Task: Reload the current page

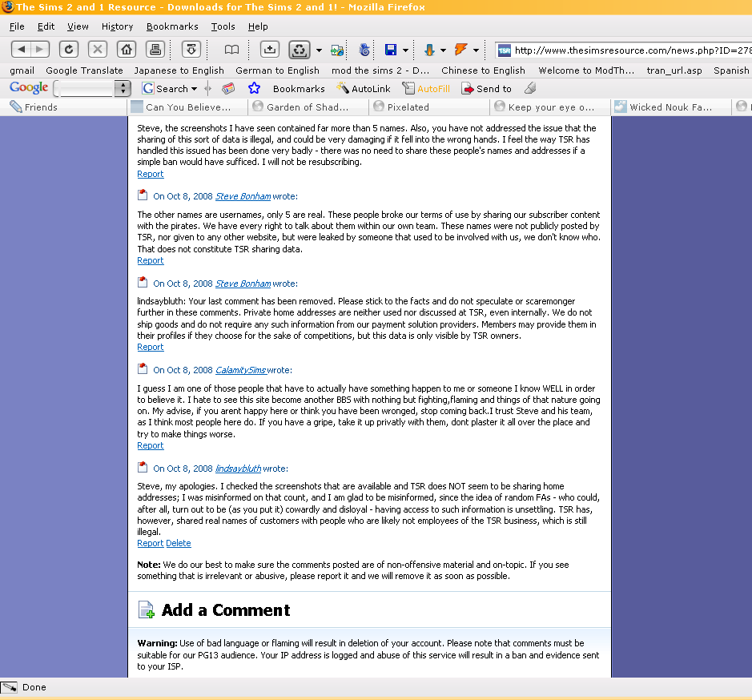Action: (69, 50)
